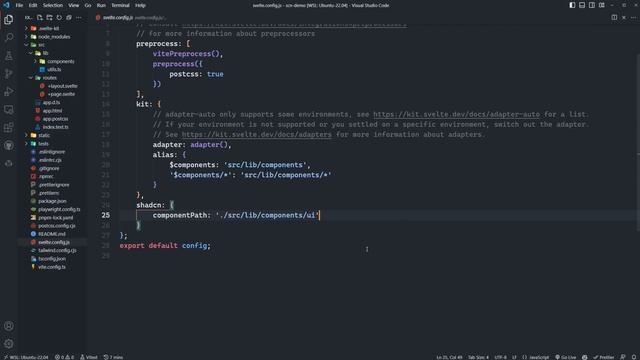The image size is (640, 360).
Task: Open the Terminal menu
Action: 120,5
